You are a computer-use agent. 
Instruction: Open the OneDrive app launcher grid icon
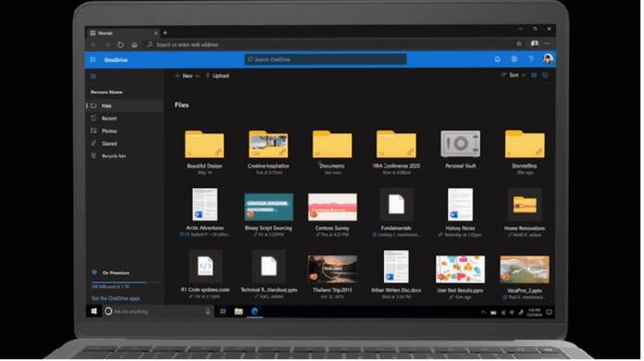click(93, 60)
